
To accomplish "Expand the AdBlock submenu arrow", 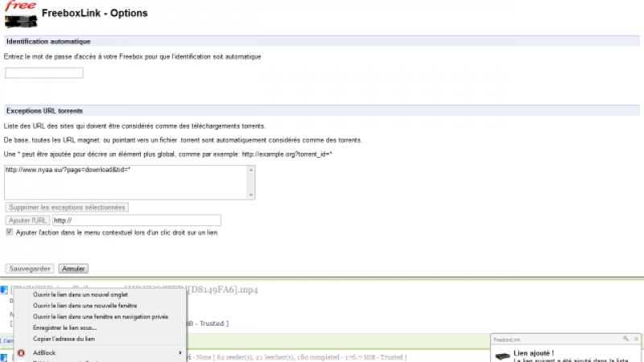I will pyautogui.click(x=180, y=352).
